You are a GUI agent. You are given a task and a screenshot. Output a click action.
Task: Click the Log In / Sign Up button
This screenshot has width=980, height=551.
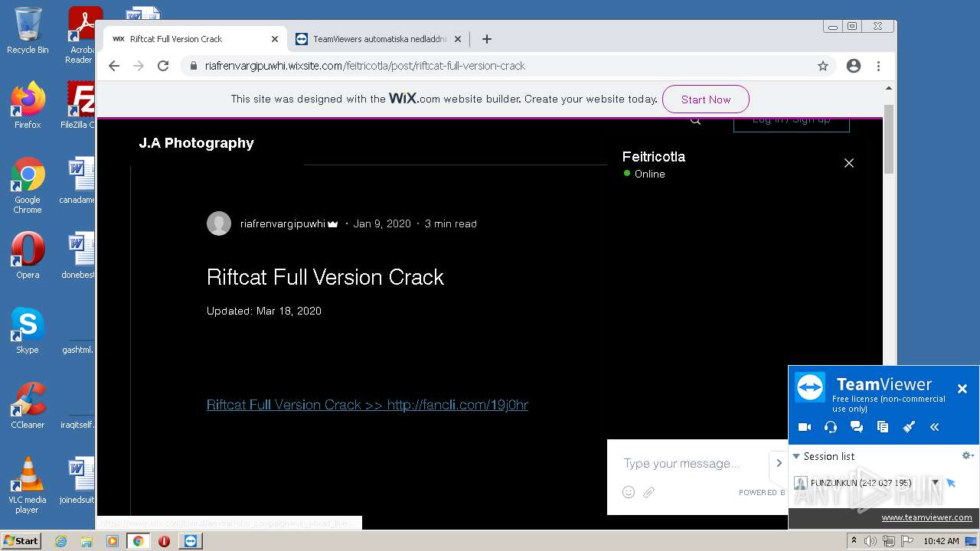click(791, 123)
